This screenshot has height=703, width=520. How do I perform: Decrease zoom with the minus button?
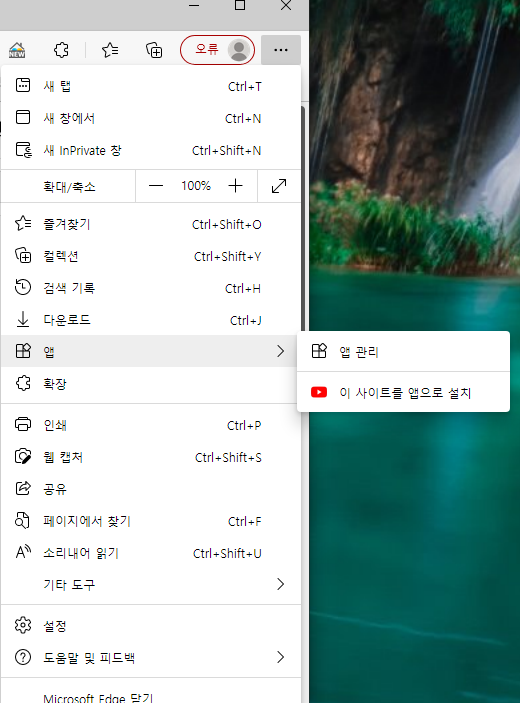(156, 186)
